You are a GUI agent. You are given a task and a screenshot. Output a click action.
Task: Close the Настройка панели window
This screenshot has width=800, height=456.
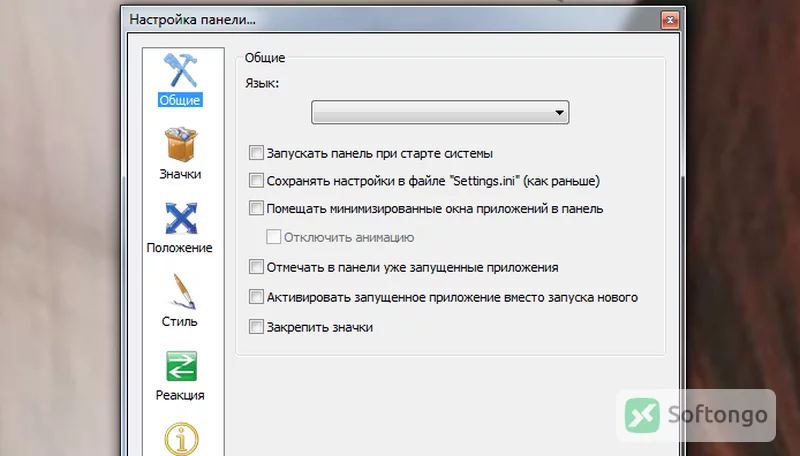click(x=670, y=20)
